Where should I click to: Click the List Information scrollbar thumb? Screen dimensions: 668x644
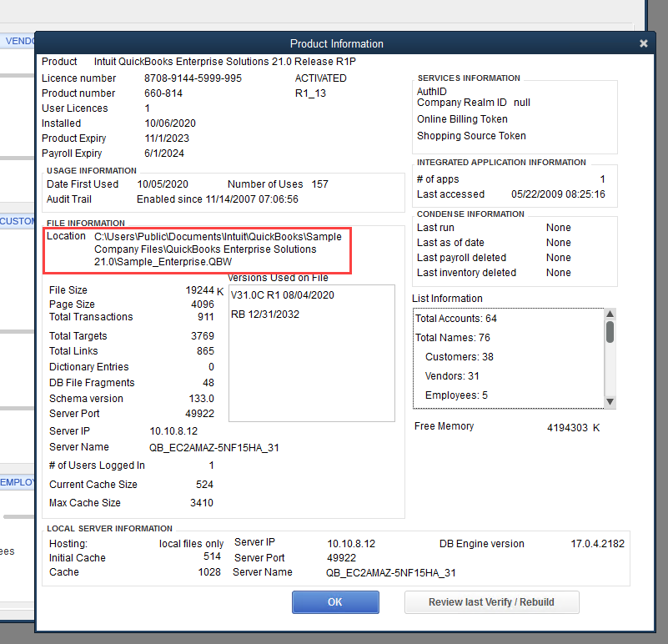[x=610, y=332]
